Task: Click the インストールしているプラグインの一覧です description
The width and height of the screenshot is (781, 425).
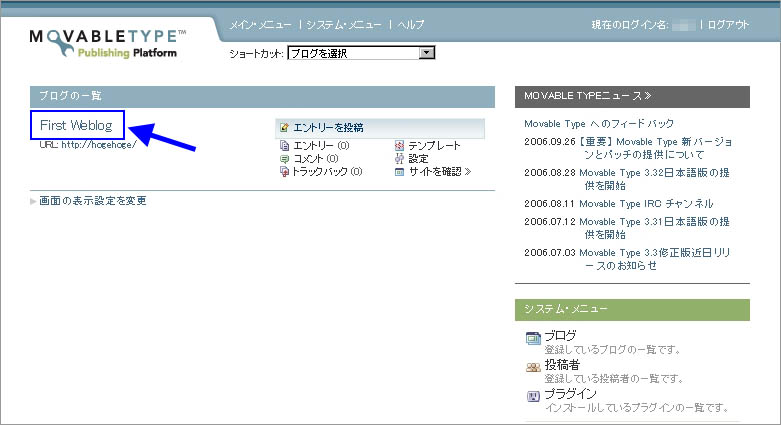Action: tap(637, 408)
